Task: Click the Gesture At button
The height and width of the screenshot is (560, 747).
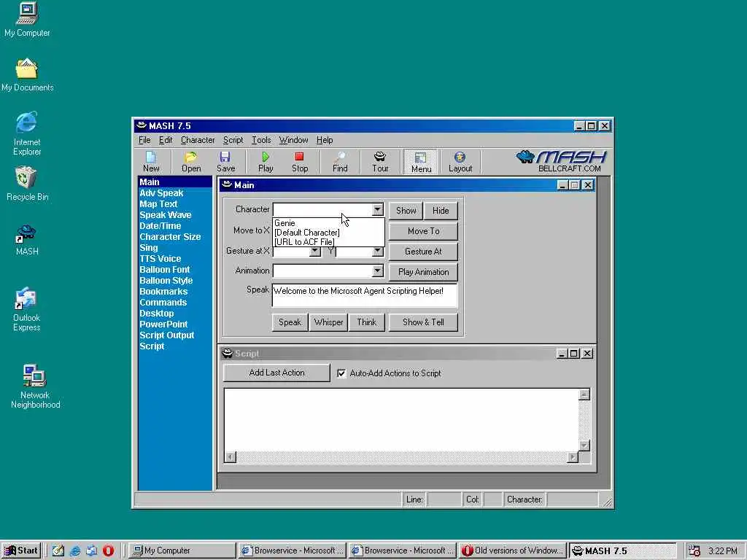Action: [x=424, y=252]
